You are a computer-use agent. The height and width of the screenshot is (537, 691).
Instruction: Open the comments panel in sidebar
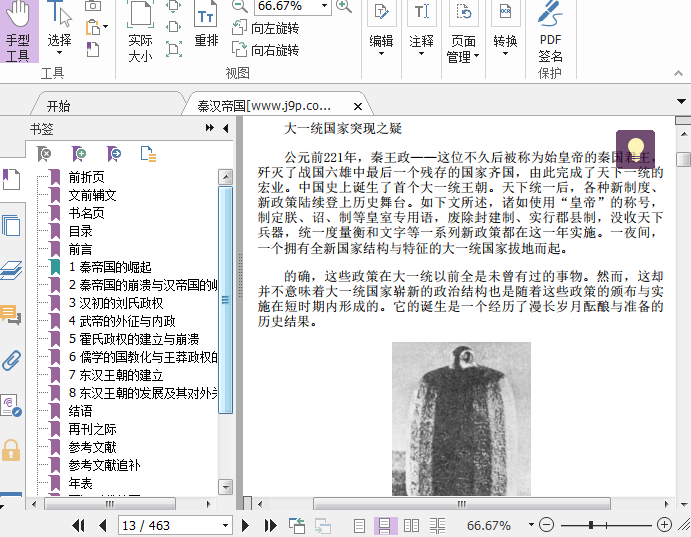coord(11,317)
